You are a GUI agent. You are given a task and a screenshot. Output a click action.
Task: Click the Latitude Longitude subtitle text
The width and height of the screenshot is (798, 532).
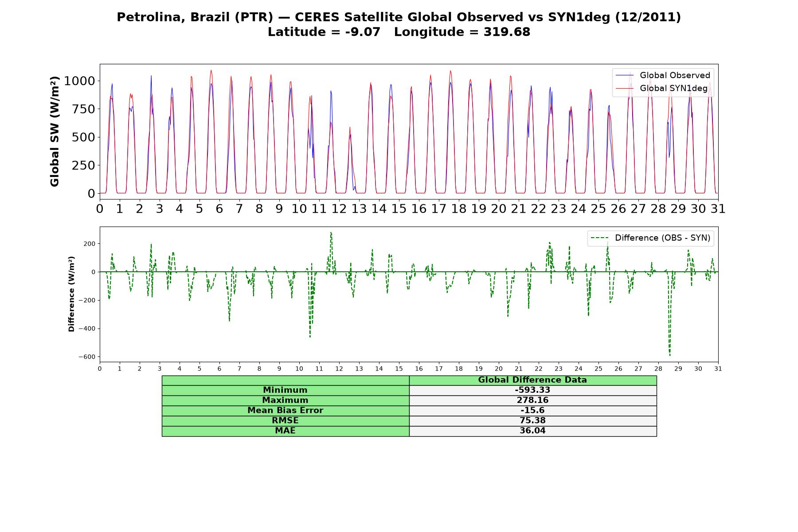[399, 32]
